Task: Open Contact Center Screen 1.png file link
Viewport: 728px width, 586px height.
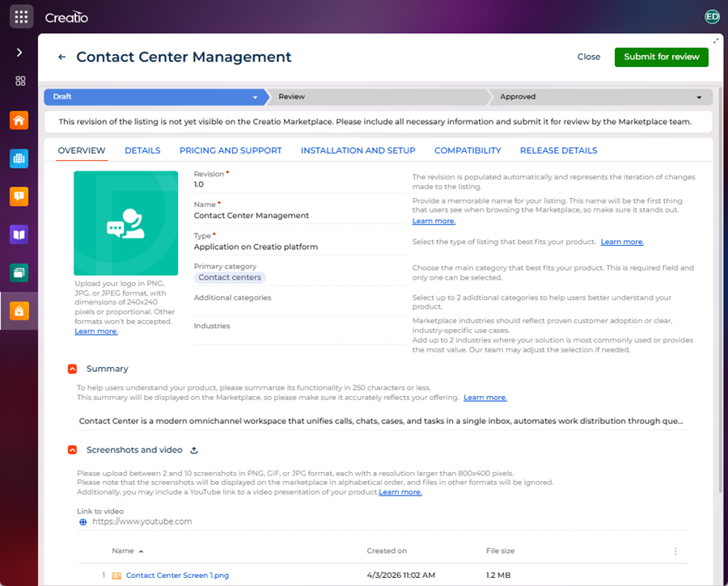Action: pos(177,575)
